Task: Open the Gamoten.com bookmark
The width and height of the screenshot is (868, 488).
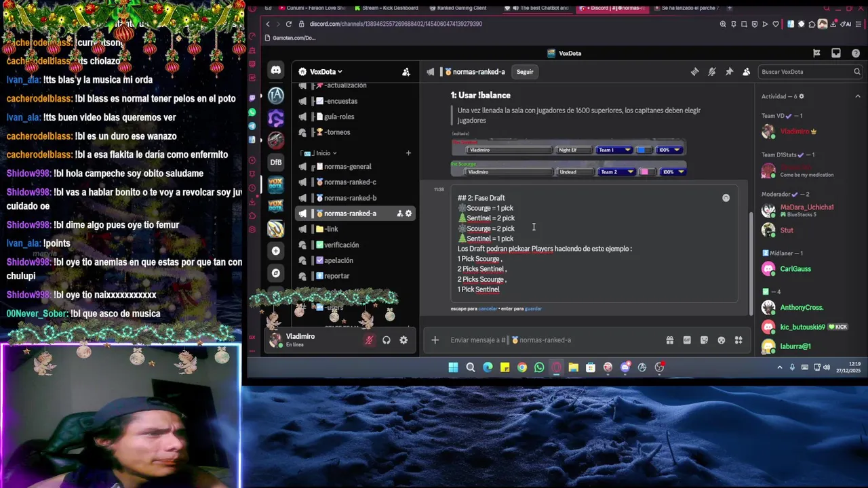Action: (290, 38)
